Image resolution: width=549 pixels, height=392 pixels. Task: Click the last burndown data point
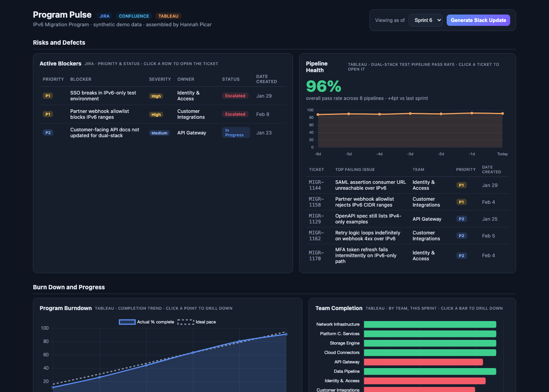(x=286, y=334)
